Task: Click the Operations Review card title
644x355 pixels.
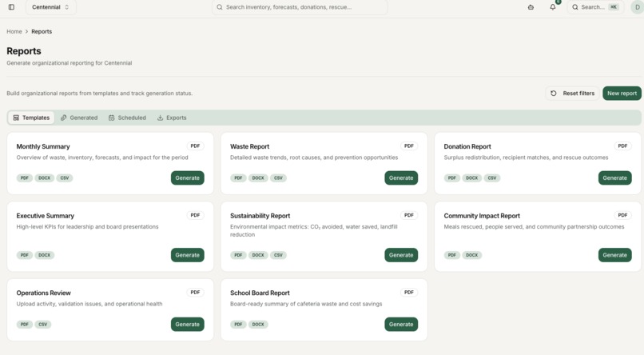Action: click(x=43, y=293)
